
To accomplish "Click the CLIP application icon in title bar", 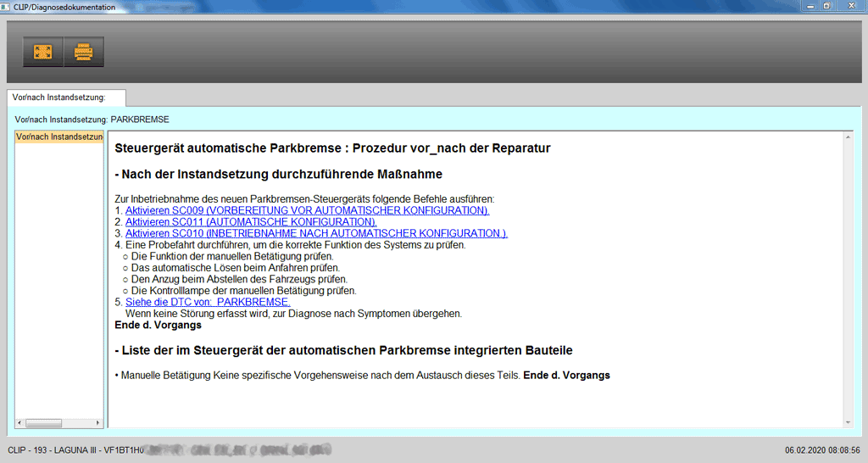I will tap(7, 6).
